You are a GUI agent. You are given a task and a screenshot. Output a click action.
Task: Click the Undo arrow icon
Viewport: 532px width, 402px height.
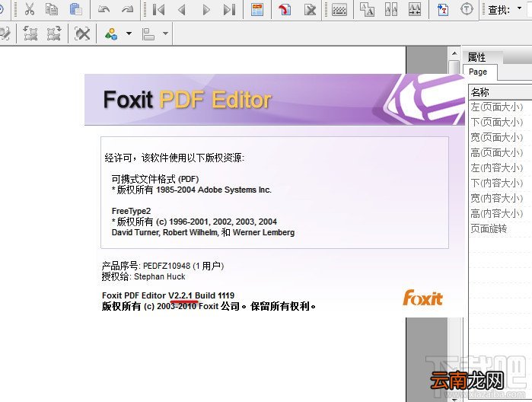pos(104,9)
